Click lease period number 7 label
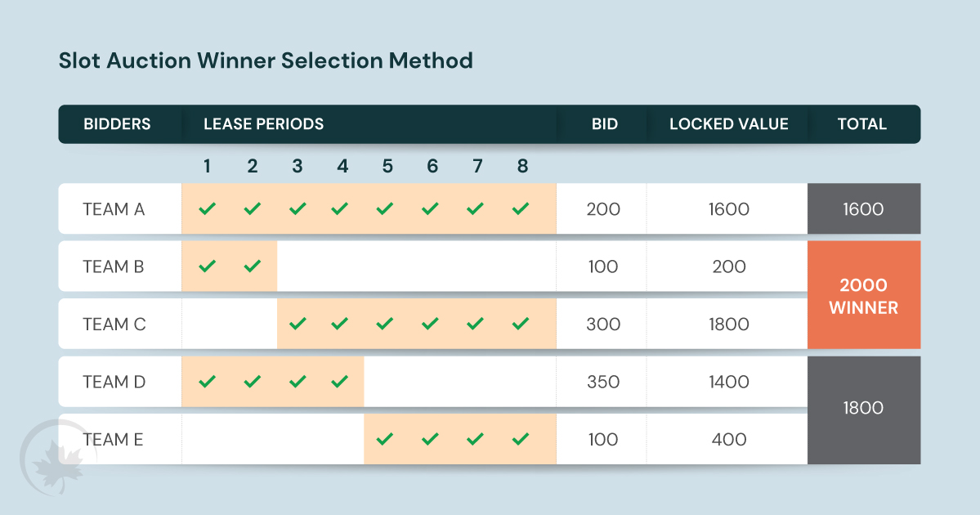The height and width of the screenshot is (515, 980). click(x=477, y=167)
